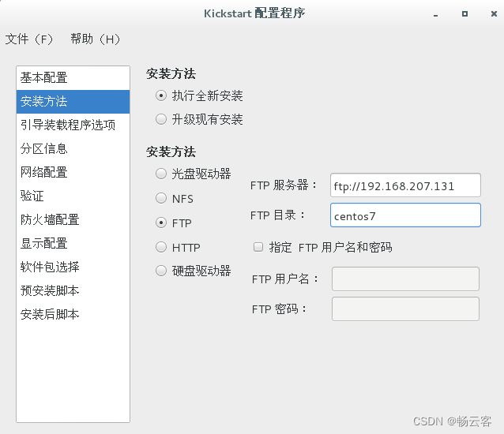Select 基本配置 in the sidebar
This screenshot has width=504, height=434.
click(73, 77)
